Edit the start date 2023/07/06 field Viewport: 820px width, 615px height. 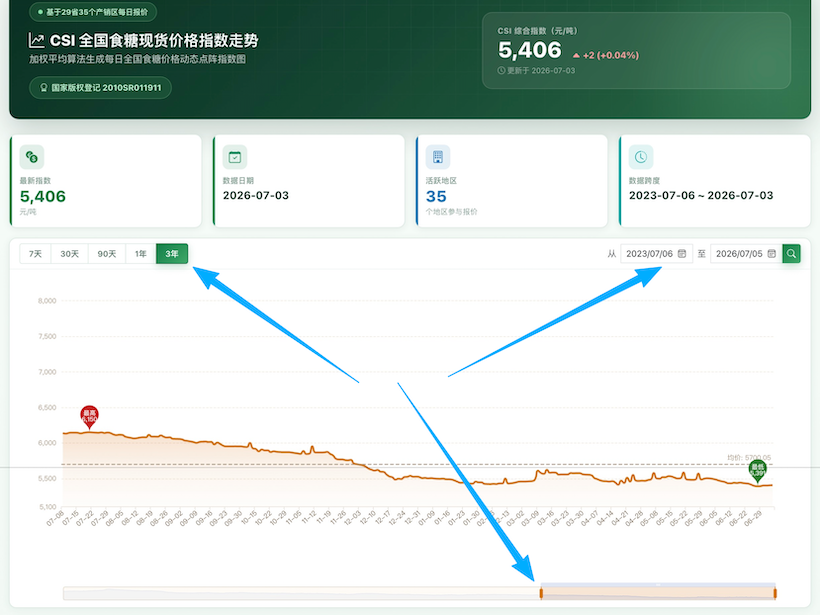pos(656,254)
